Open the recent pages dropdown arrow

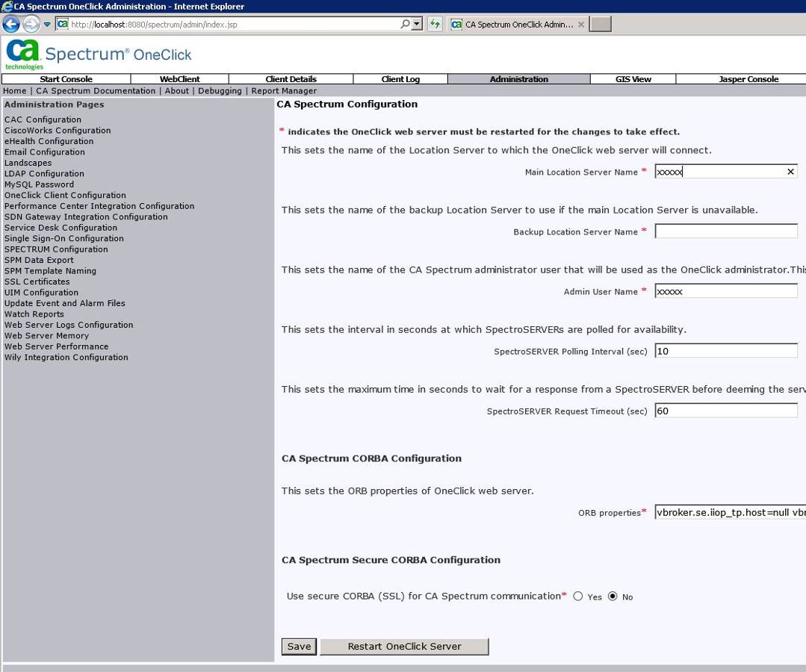tap(47, 24)
